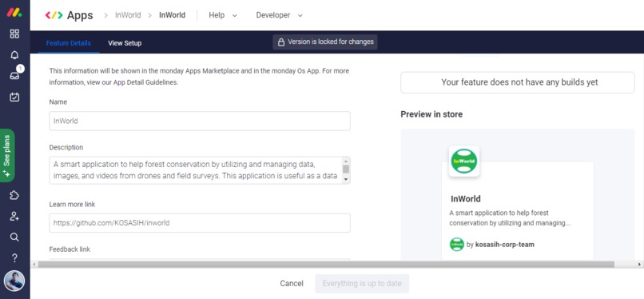This screenshot has height=299, width=644.
Task: Click the Apps heading in the breadcrumb
Action: pos(80,16)
